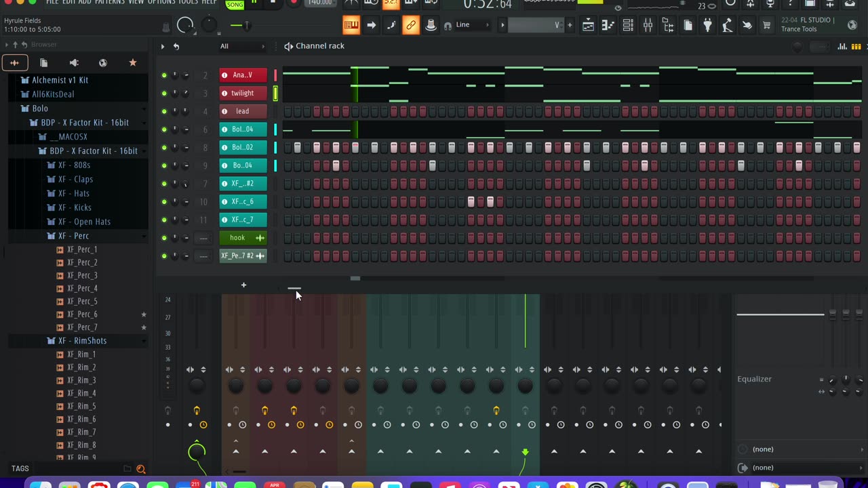Mute the twilight channel green LED
The image size is (868, 488).
pos(164,93)
